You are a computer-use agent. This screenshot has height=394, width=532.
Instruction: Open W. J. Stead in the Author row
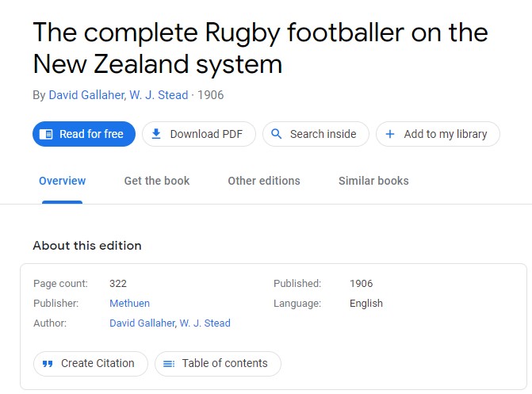pyautogui.click(x=205, y=323)
